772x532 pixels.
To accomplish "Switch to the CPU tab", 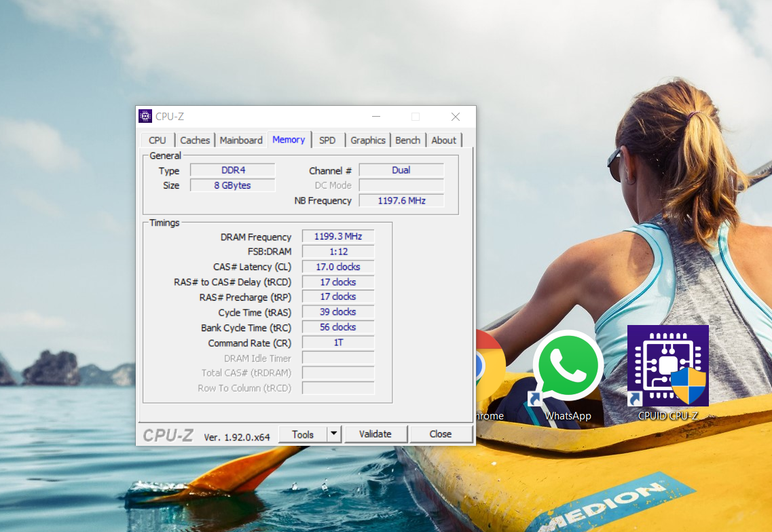I will [x=158, y=140].
